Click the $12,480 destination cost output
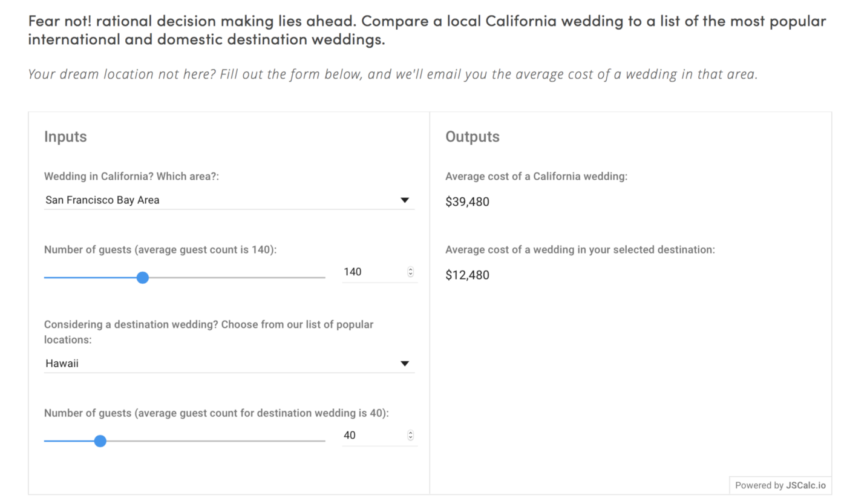 467,275
